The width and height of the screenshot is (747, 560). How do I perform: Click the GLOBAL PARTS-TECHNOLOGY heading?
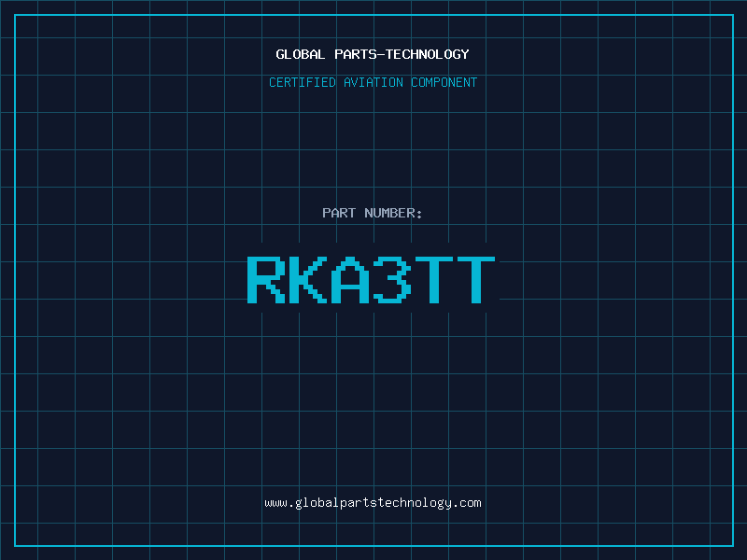click(373, 54)
